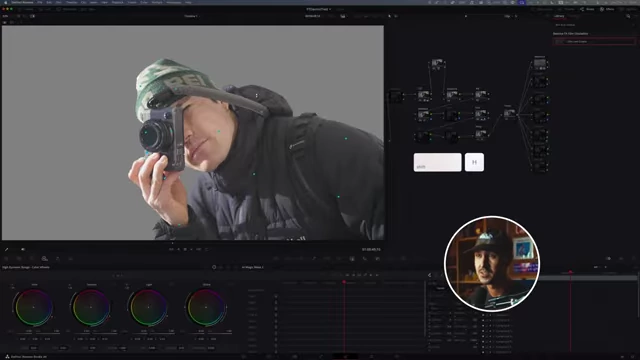Click the keyframes panel red playhead marker
The height and width of the screenshot is (360, 640).
(344, 282)
